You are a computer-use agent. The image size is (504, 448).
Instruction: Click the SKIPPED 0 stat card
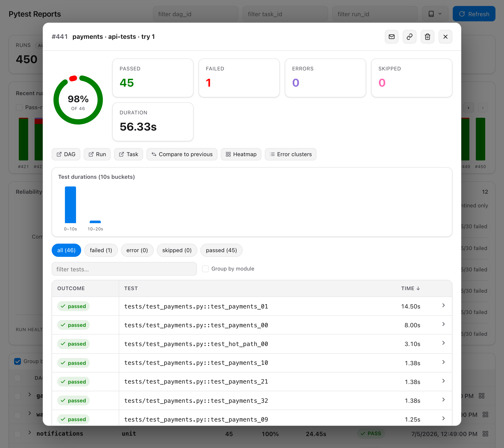point(412,78)
